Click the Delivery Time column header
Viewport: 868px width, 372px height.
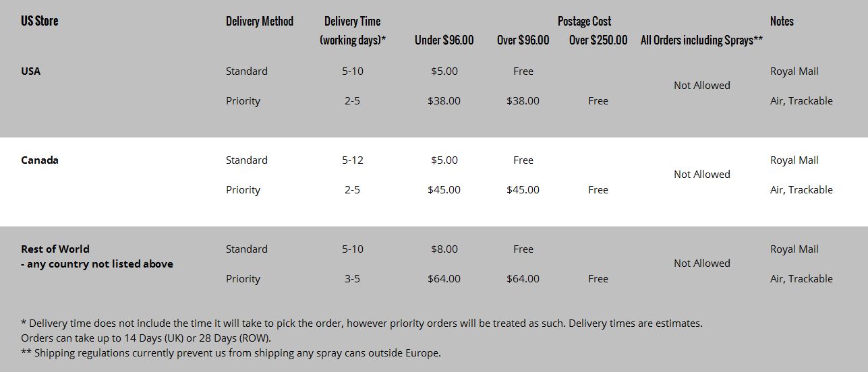tap(352, 21)
